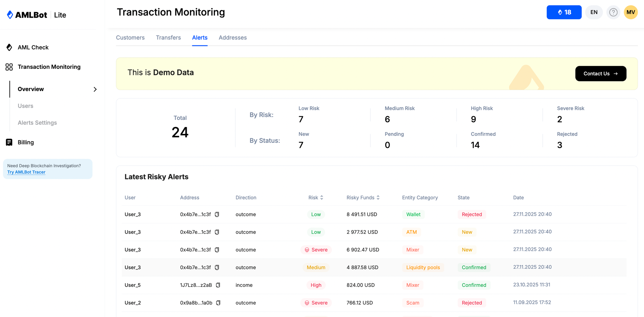Copy address in the User_2 row
This screenshot has height=317, width=644.
pos(218,303)
